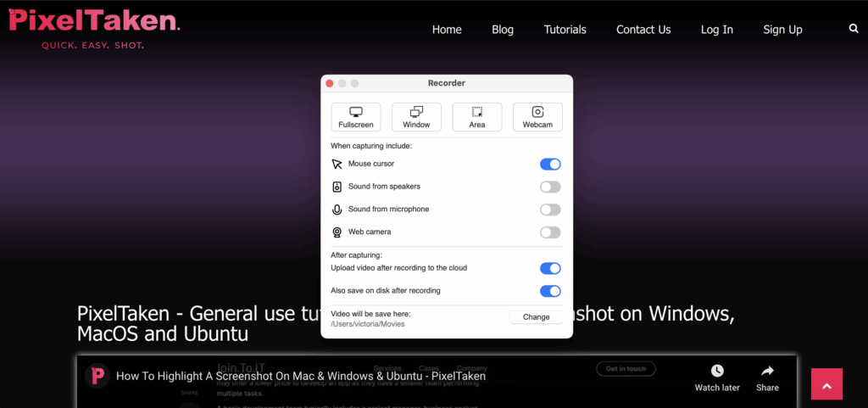Click 'After capturing:' label
868x408 pixels.
click(x=357, y=255)
